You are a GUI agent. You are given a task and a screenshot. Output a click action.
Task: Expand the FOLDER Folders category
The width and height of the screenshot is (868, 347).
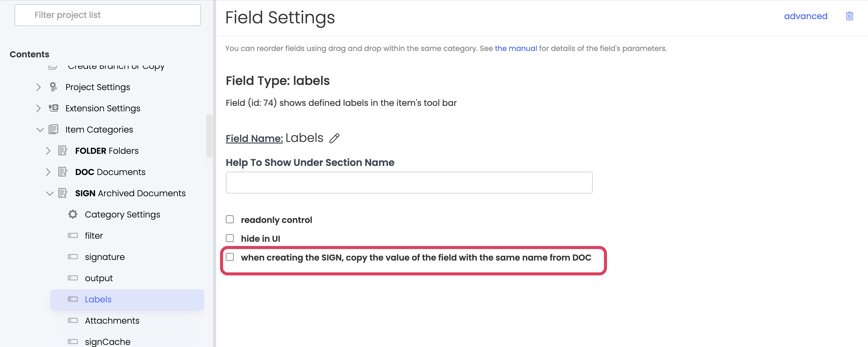pyautogui.click(x=49, y=150)
